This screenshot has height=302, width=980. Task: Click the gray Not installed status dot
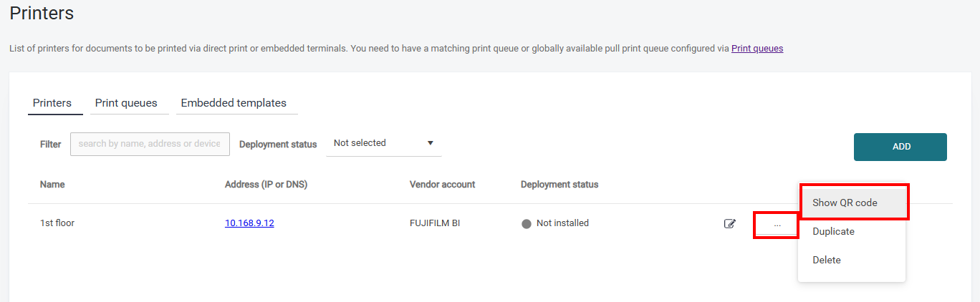coord(527,224)
